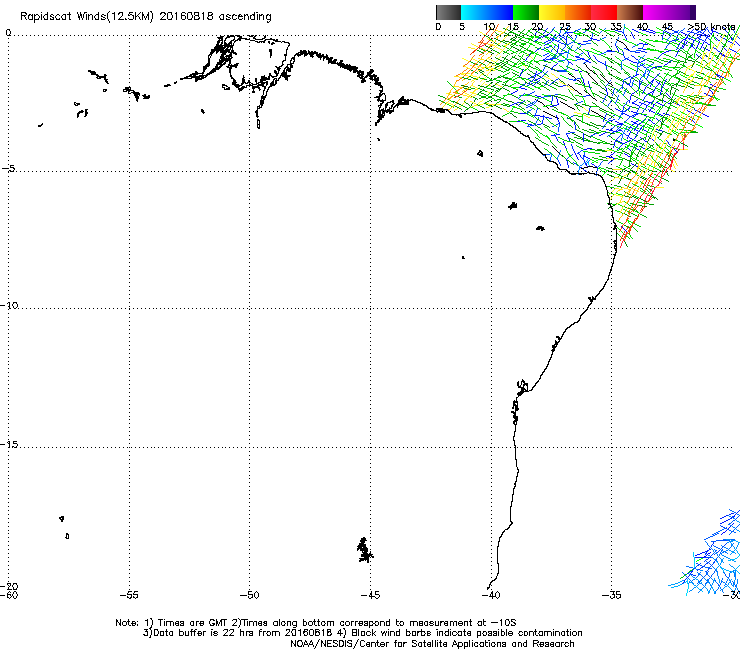Click the yellow 20-25 knots color segment
740x650 pixels.
[x=552, y=12]
